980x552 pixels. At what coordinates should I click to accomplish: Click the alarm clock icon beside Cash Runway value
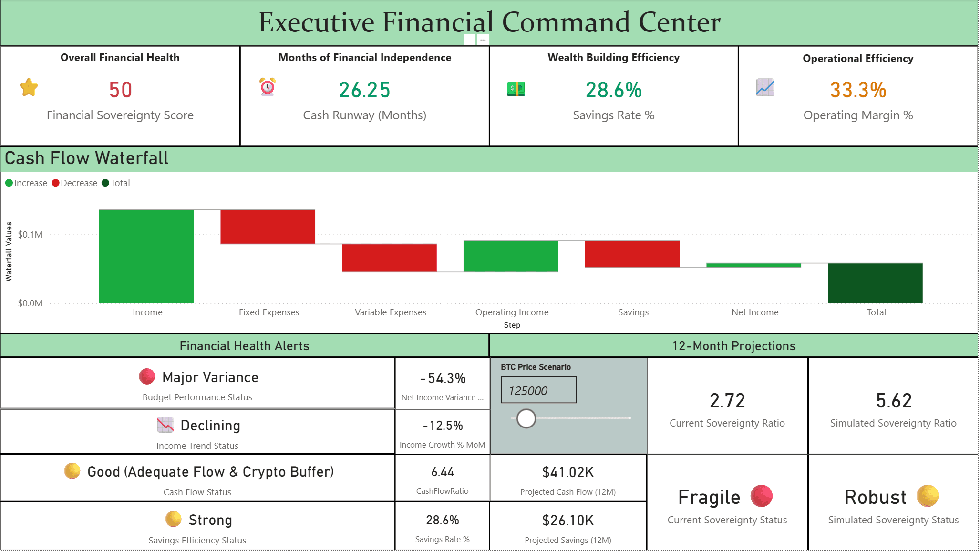pyautogui.click(x=267, y=88)
